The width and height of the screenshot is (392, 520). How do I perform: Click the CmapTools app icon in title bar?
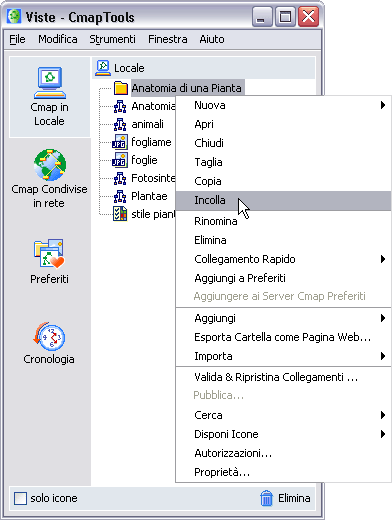[14, 17]
